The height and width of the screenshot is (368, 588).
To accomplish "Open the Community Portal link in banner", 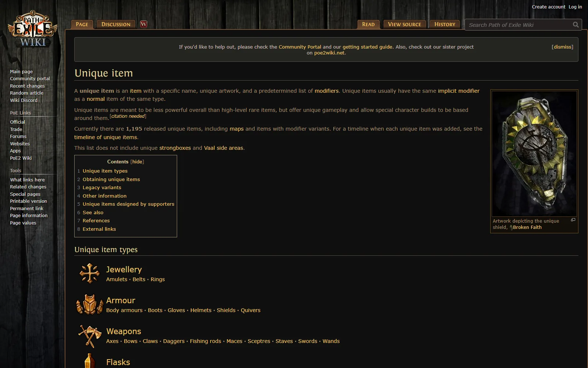I will [x=300, y=47].
